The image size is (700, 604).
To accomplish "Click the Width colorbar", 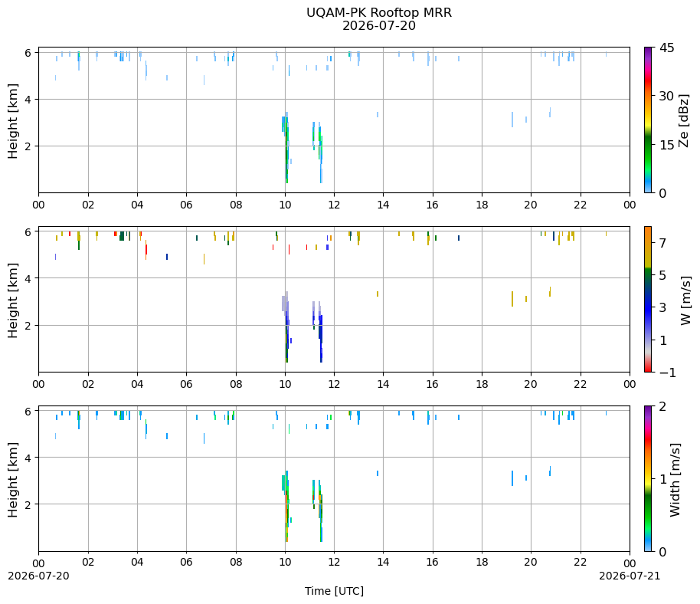I will 648,478.
